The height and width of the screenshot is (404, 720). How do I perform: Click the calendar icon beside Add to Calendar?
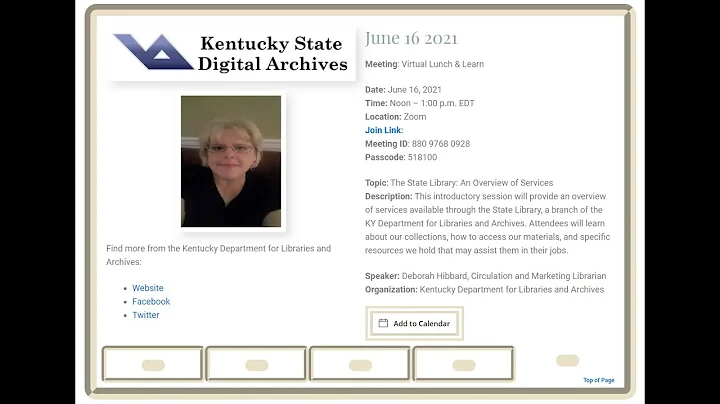pos(383,323)
